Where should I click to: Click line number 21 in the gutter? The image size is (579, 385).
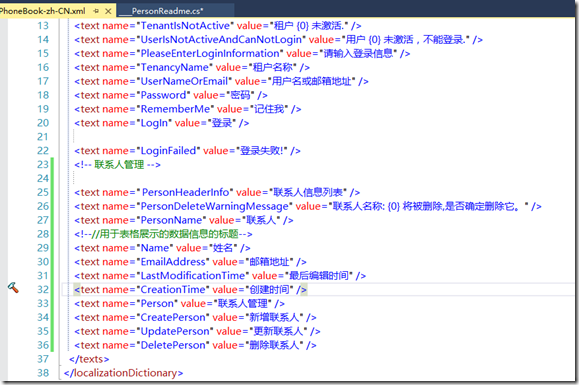43,137
